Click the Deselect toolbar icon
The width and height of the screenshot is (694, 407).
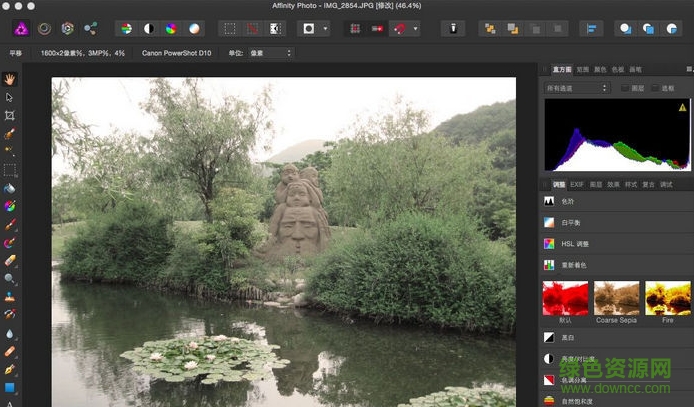[253, 29]
